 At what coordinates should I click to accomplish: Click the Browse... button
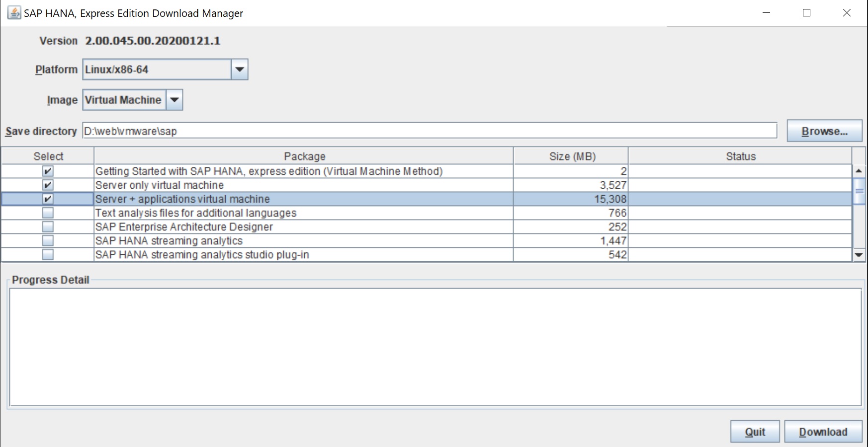click(824, 131)
